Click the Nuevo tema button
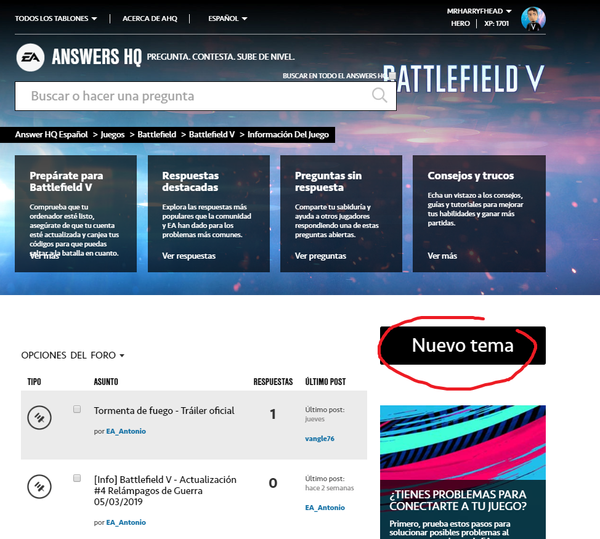 463,345
